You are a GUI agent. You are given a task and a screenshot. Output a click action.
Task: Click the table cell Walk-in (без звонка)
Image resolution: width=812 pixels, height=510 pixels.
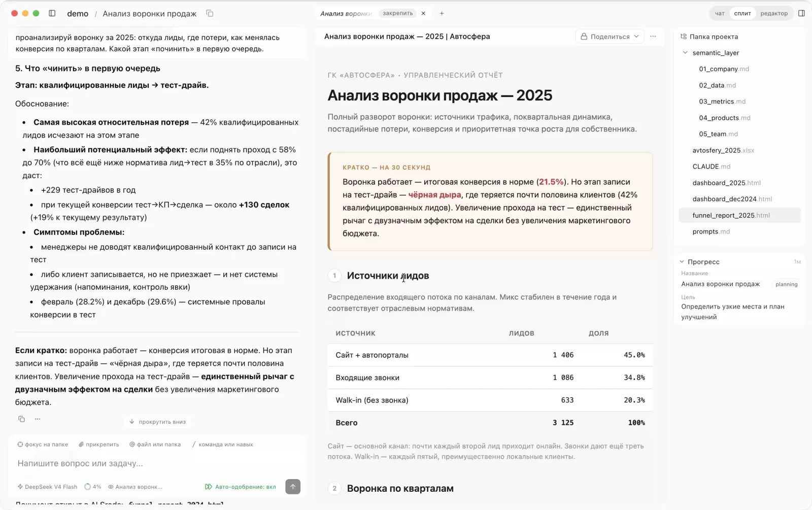[x=372, y=400]
